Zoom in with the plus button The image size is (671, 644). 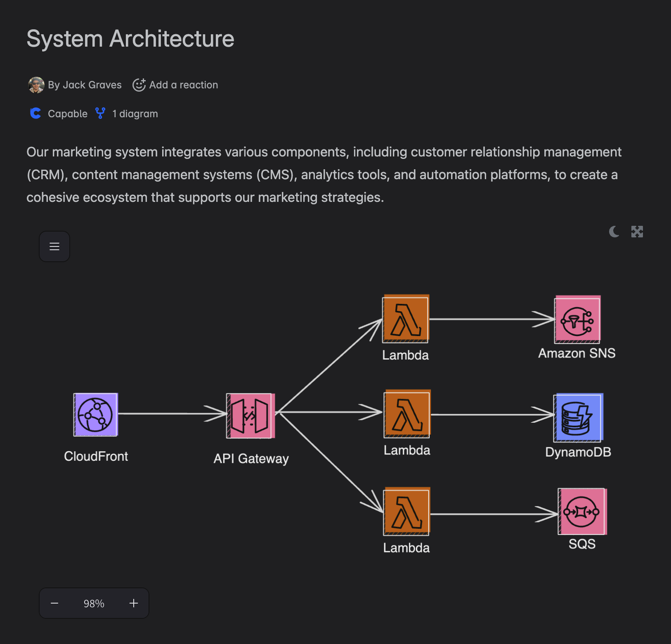pos(133,603)
